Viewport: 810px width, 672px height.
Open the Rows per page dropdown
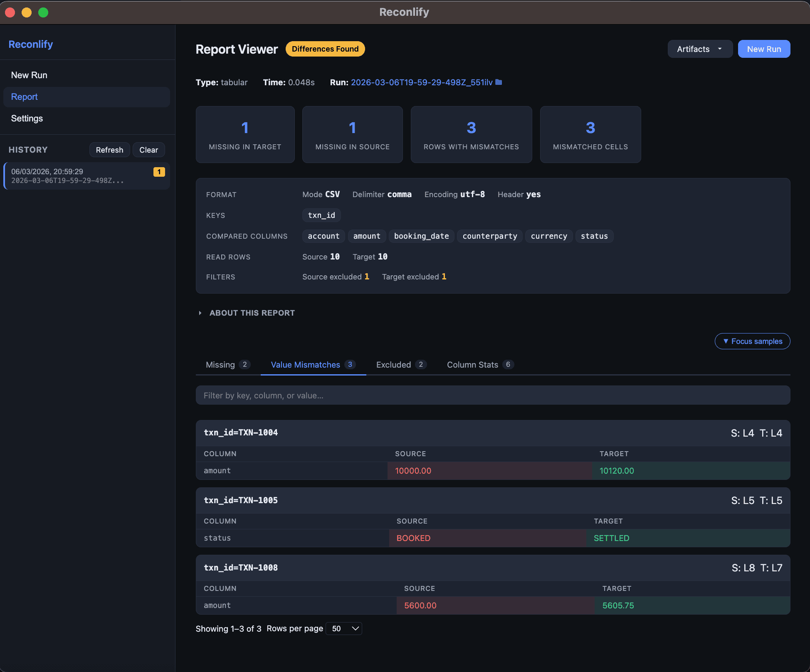point(344,628)
